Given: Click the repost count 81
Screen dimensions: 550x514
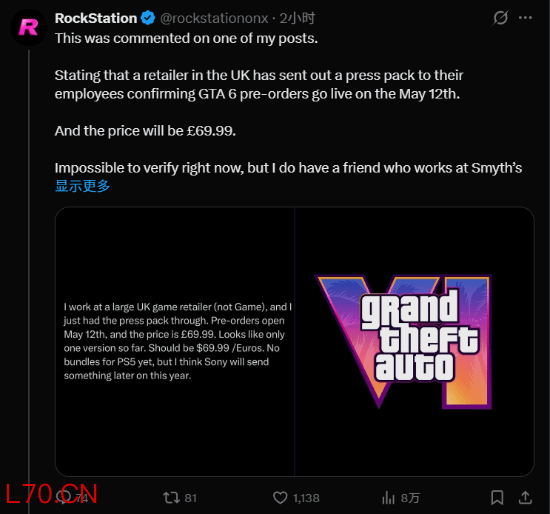Looking at the screenshot, I should point(190,498).
